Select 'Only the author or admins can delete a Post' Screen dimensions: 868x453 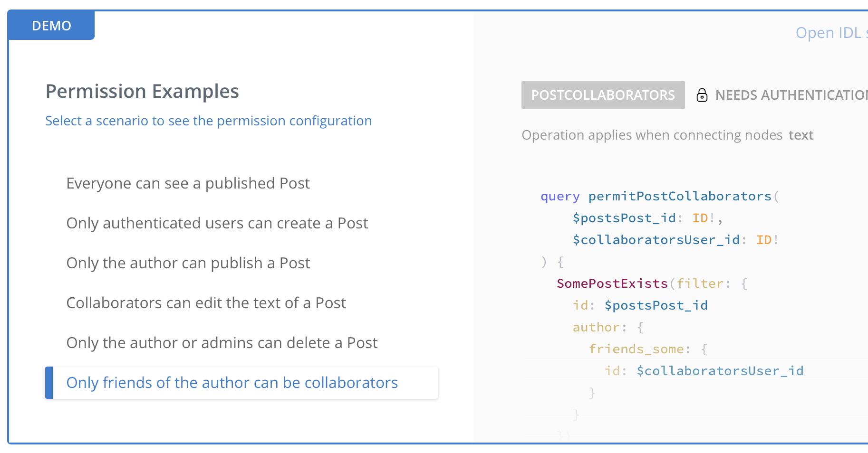(222, 342)
